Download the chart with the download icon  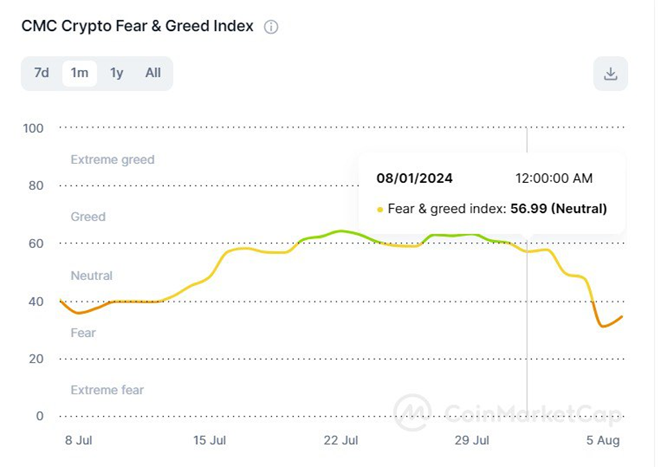tap(610, 73)
